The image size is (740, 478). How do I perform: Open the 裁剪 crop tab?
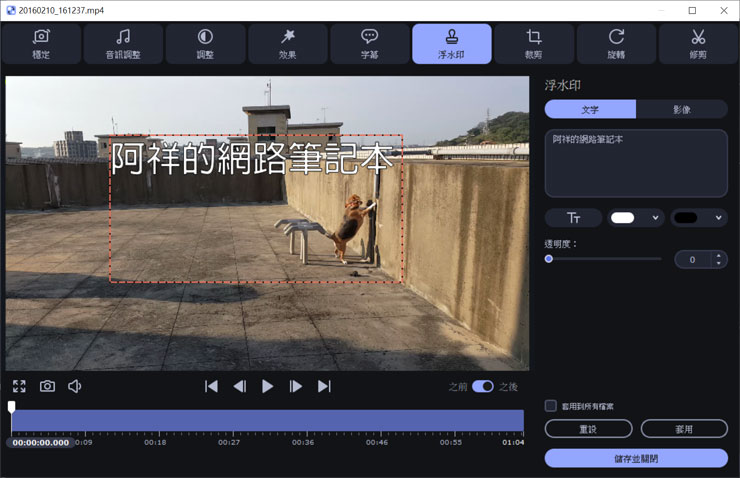[534, 44]
